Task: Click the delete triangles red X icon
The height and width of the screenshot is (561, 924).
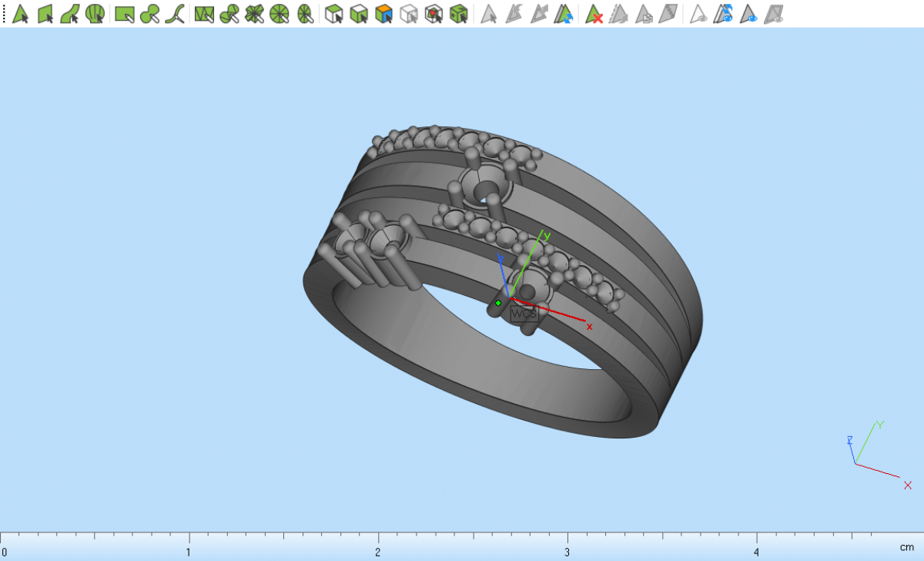Action: coord(593,13)
